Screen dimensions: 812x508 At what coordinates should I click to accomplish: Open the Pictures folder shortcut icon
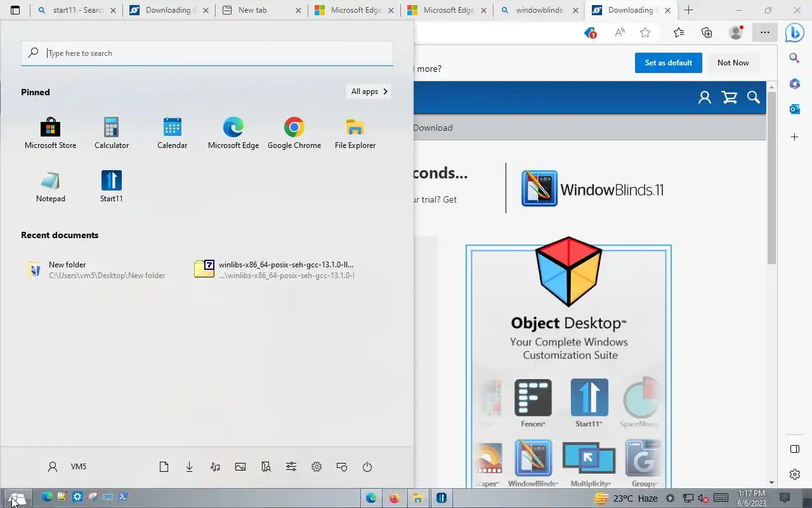[x=240, y=467]
